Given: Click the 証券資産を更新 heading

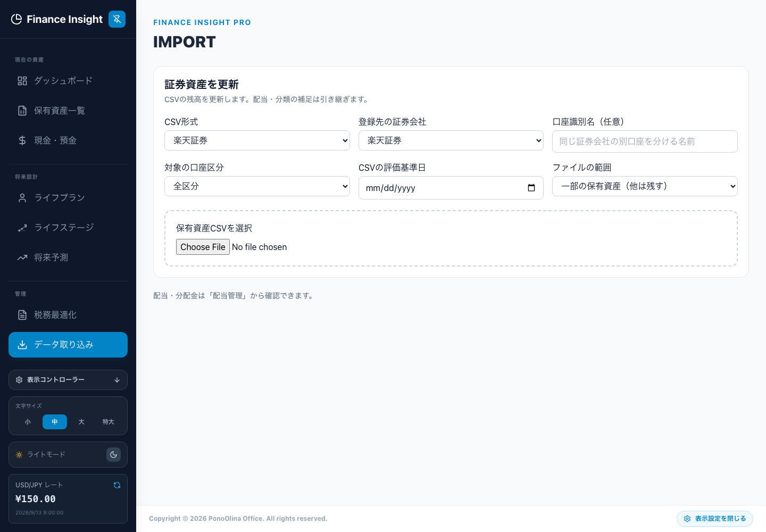Looking at the screenshot, I should (202, 85).
